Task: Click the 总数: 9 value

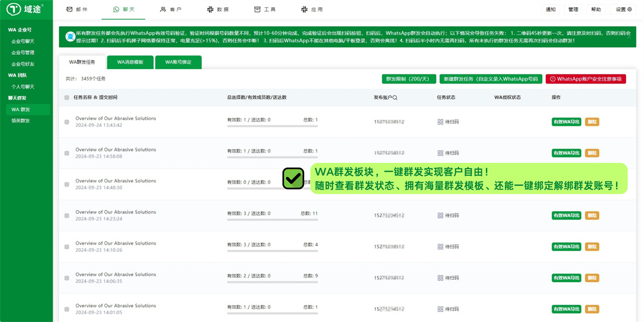Action: pos(311,275)
